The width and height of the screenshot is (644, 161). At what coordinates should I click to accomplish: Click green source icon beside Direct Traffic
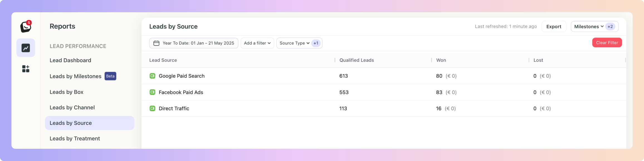pos(152,108)
